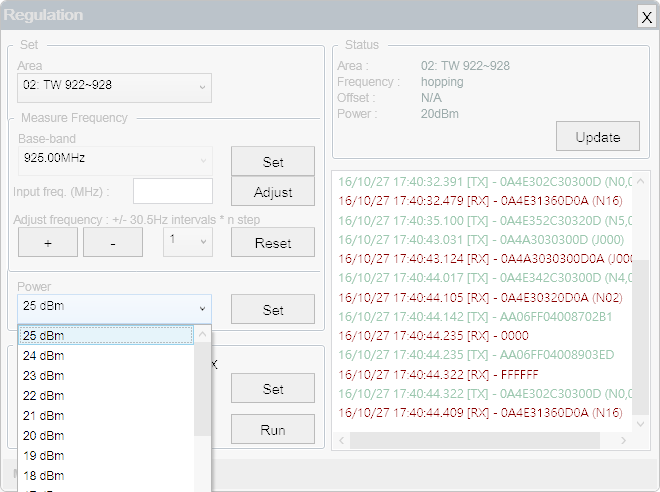Click the Adjust frequency button

(x=273, y=191)
